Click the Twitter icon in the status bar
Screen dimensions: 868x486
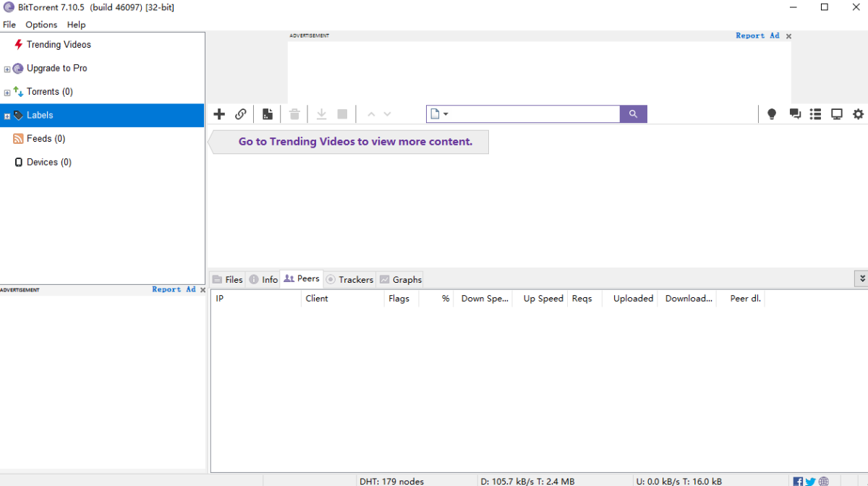(x=810, y=480)
